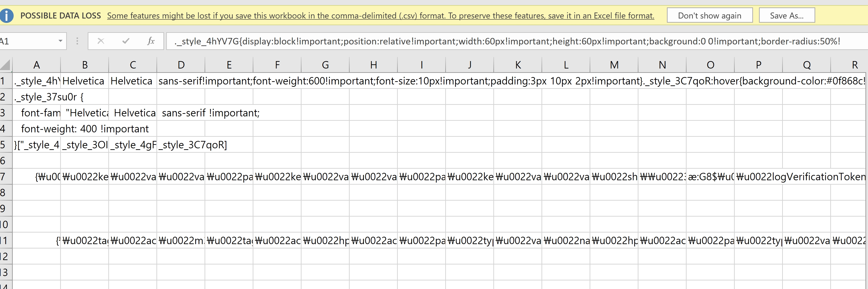Select row 11 header
Screen dimensions: 868x289
point(6,240)
